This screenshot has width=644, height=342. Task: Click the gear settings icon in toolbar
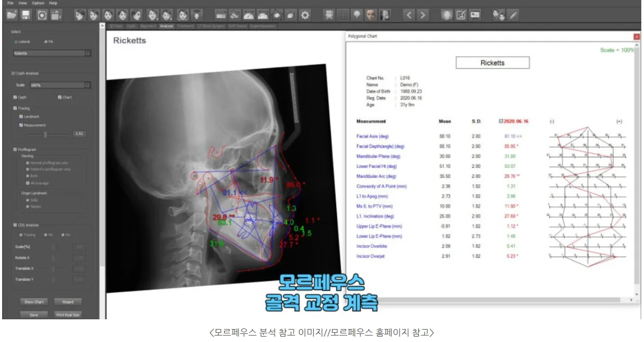point(305,16)
